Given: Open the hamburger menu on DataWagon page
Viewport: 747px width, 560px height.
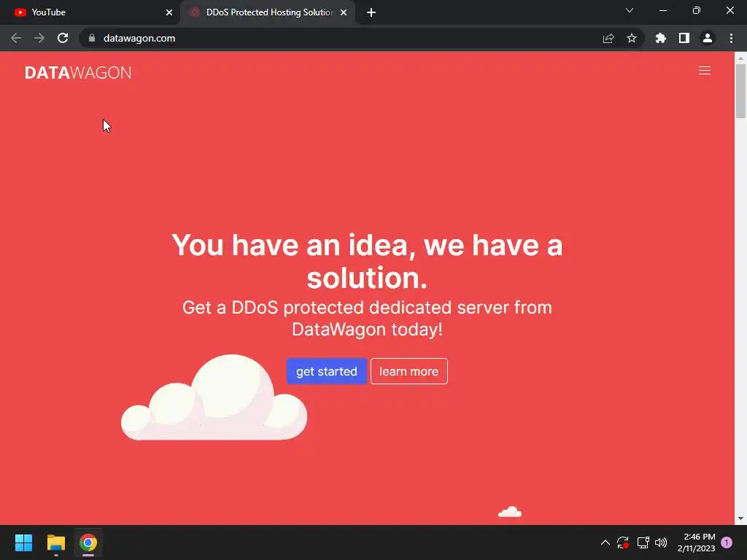Looking at the screenshot, I should (704, 71).
